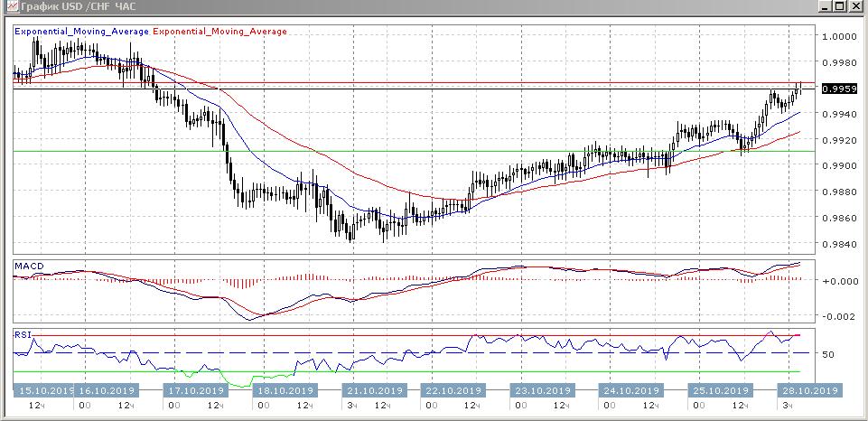Image resolution: width=868 pixels, height=421 pixels.
Task: Select the 23.10.2019 date marker
Action: pyautogui.click(x=541, y=390)
